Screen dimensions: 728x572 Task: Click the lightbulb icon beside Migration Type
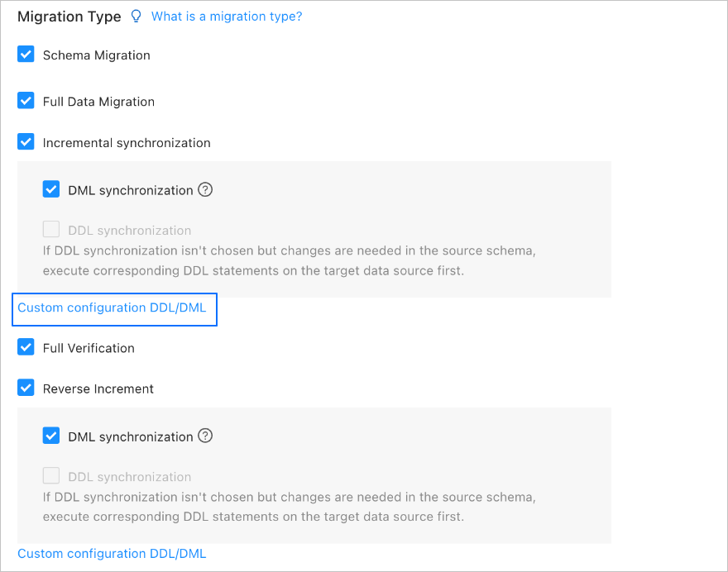(136, 17)
